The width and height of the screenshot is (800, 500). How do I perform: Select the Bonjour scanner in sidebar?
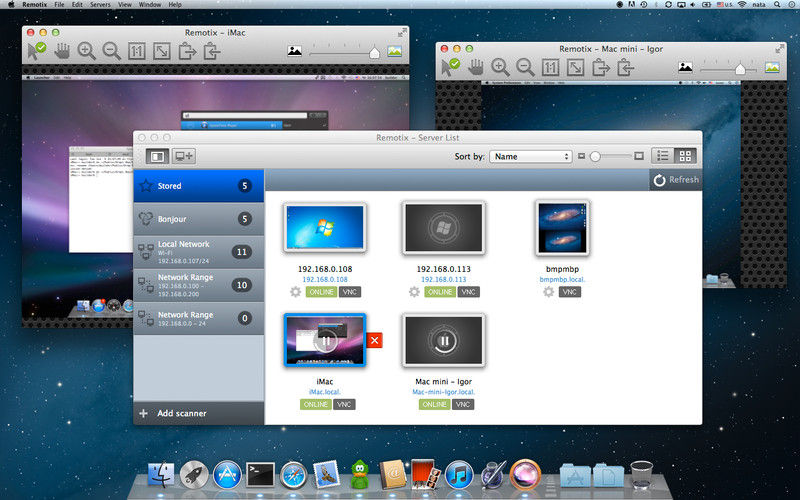tap(198, 219)
